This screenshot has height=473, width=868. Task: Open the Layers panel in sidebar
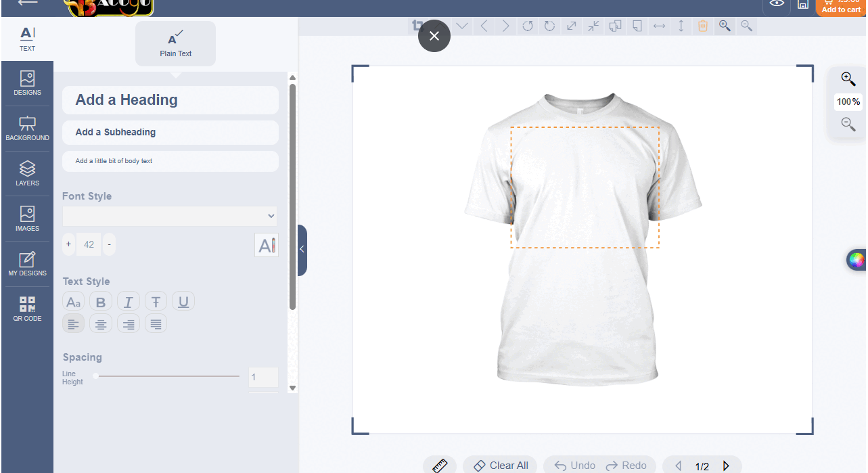27,173
